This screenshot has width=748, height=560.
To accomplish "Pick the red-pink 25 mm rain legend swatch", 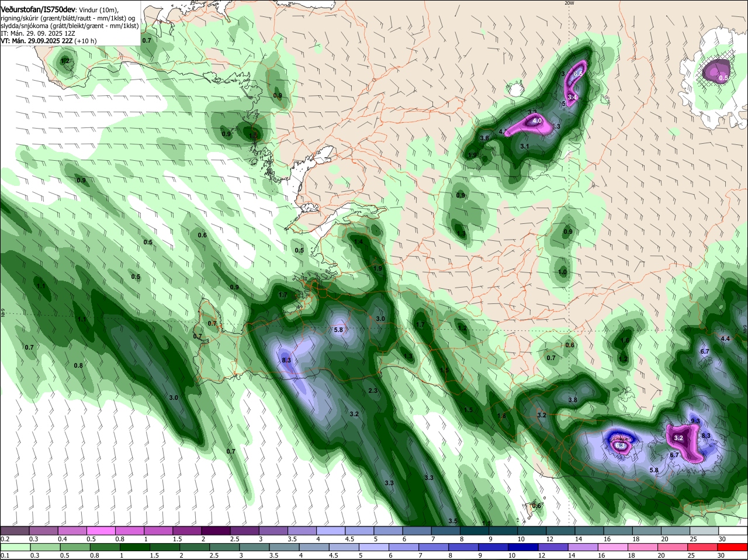I will click(x=704, y=548).
